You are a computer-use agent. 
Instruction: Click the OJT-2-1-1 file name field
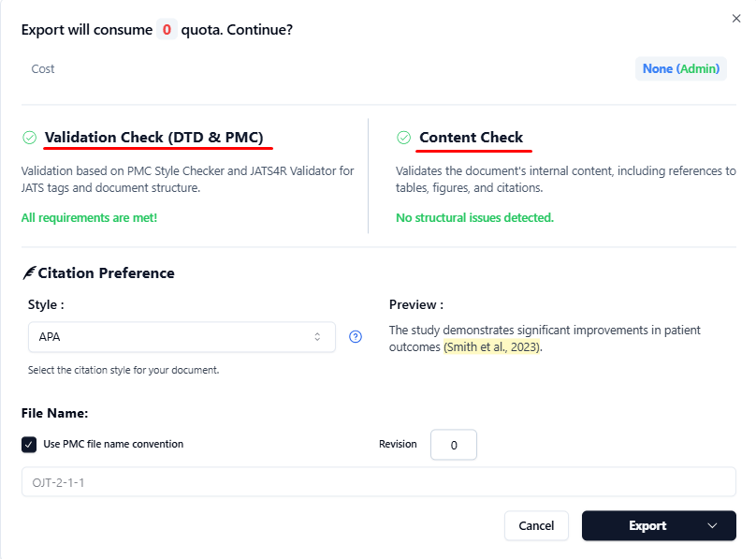(378, 482)
